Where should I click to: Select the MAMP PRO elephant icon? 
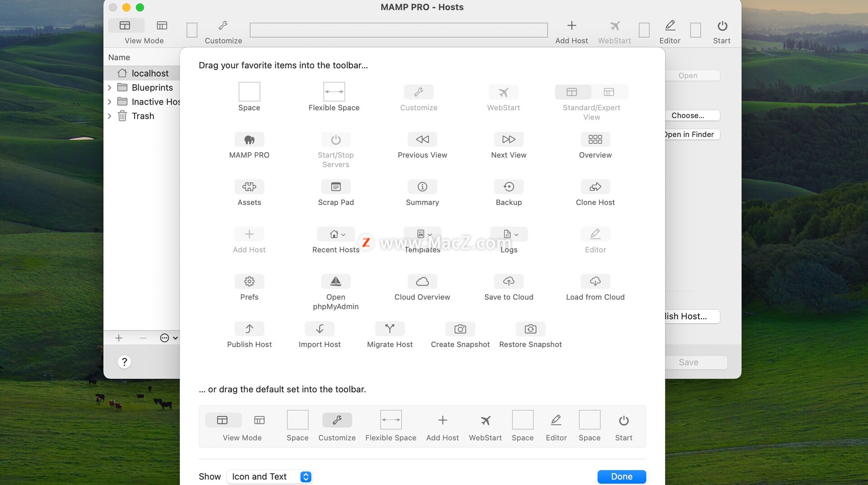click(249, 139)
